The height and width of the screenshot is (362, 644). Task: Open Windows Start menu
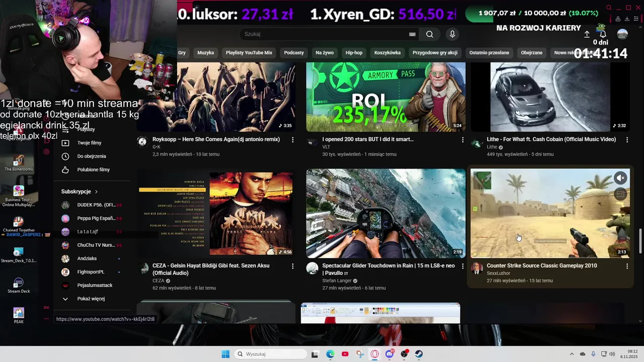click(225, 354)
